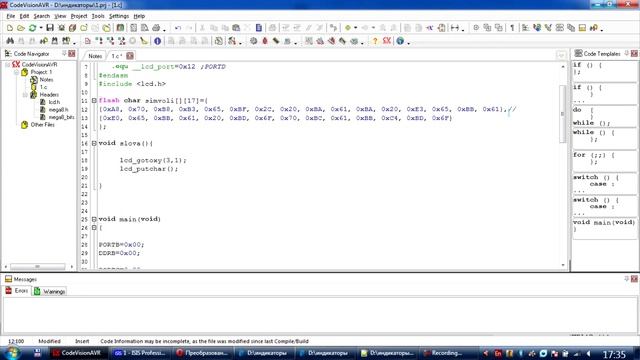Close the Code Navigator panel

tap(72, 53)
